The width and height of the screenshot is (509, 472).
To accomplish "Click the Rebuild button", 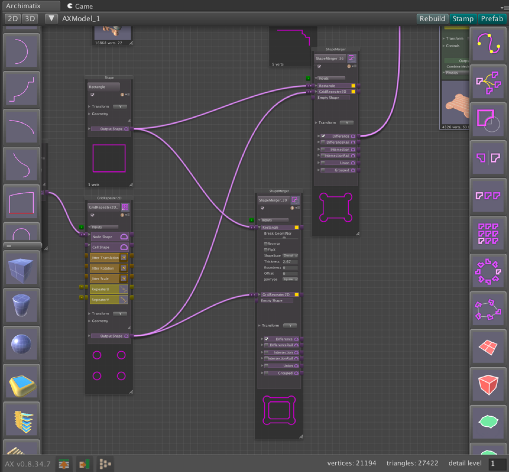I will click(x=432, y=18).
